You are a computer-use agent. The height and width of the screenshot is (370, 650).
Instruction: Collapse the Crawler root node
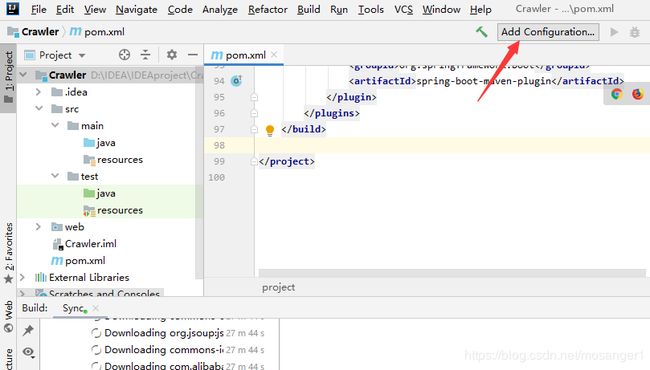click(24, 75)
